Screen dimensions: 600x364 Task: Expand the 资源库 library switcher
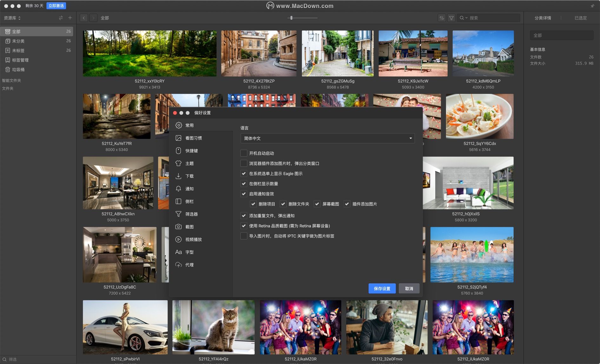click(x=12, y=18)
